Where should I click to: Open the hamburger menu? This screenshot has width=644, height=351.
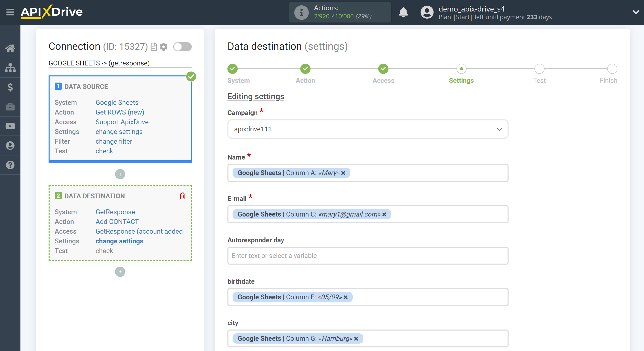10,12
